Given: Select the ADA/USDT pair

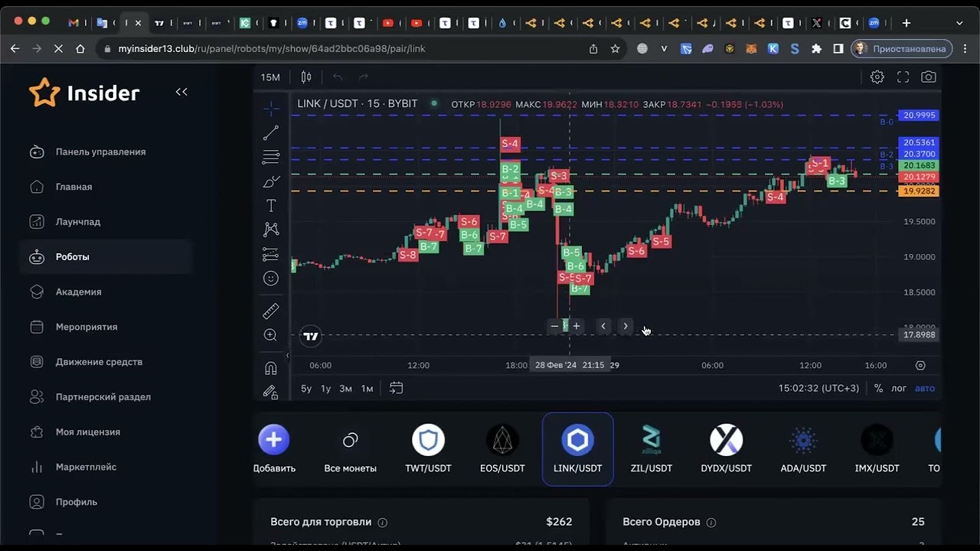Looking at the screenshot, I should (803, 449).
